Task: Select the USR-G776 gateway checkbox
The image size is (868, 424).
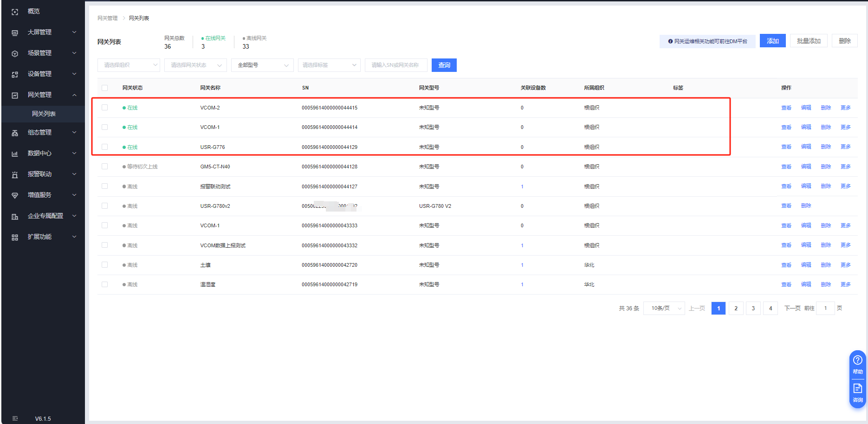Action: [x=104, y=147]
